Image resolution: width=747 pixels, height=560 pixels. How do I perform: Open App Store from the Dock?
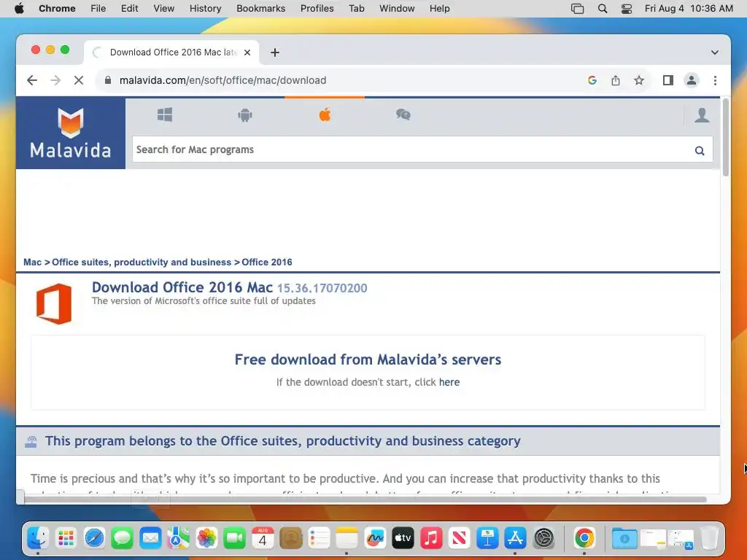(x=516, y=539)
